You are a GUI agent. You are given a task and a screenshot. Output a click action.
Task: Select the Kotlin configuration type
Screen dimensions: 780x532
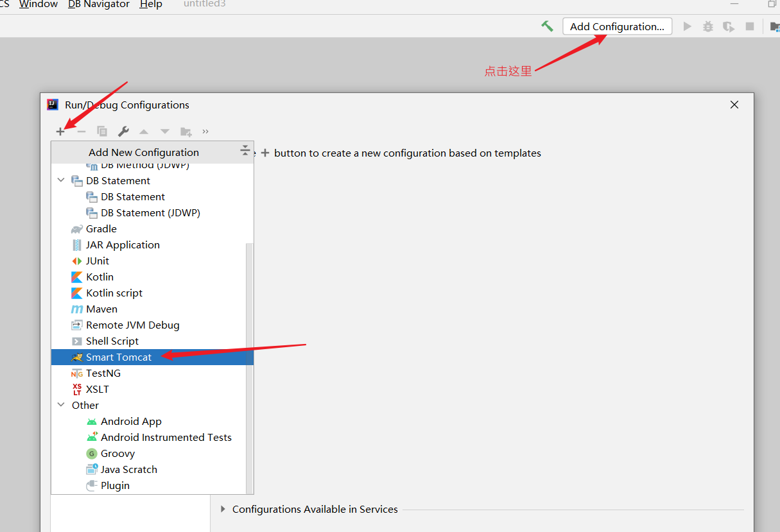click(100, 277)
